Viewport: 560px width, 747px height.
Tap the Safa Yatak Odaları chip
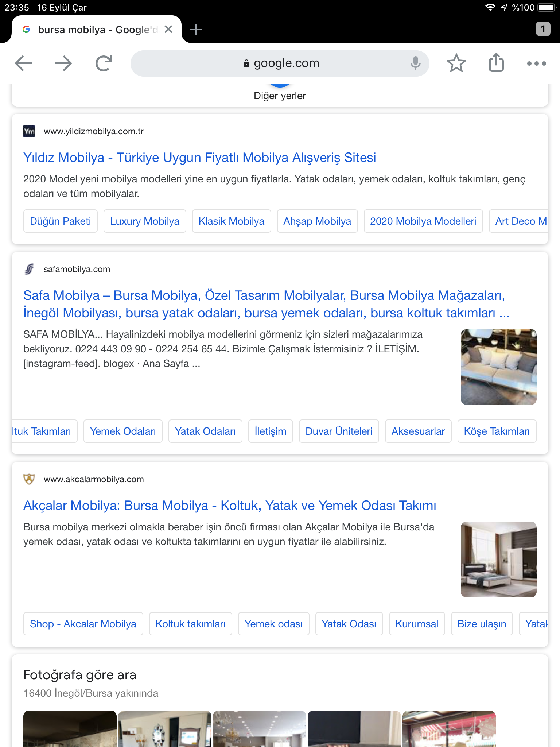tap(205, 431)
